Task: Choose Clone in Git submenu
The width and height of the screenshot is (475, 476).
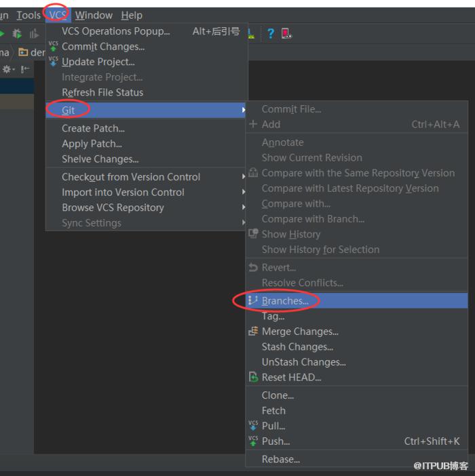Action: [x=356, y=395]
